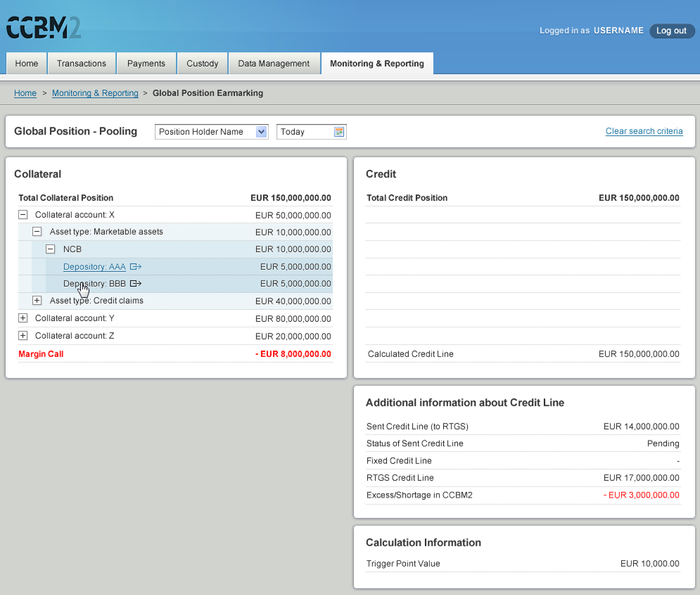This screenshot has height=595, width=700.
Task: Go to the Custody tab
Action: click(202, 63)
